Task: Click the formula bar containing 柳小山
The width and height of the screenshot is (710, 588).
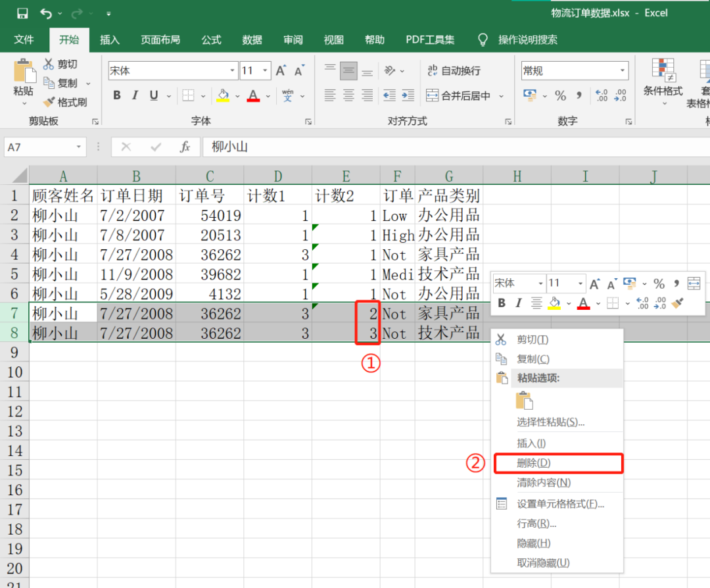Action: click(456, 147)
